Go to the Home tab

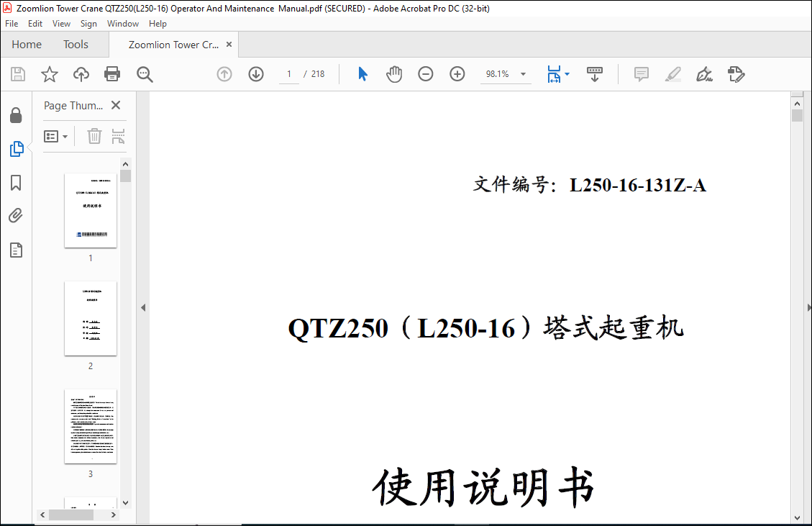coord(27,45)
